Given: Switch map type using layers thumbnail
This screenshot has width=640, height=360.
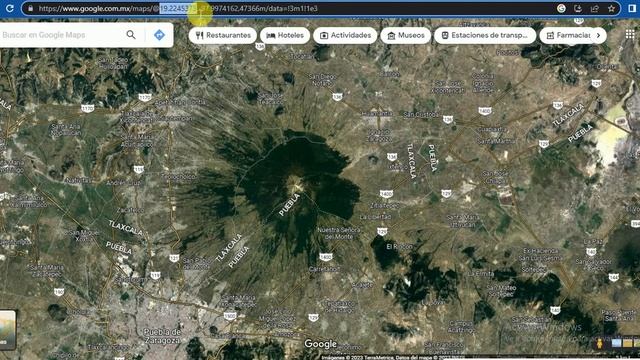Looking at the screenshot, I should (x=7, y=330).
